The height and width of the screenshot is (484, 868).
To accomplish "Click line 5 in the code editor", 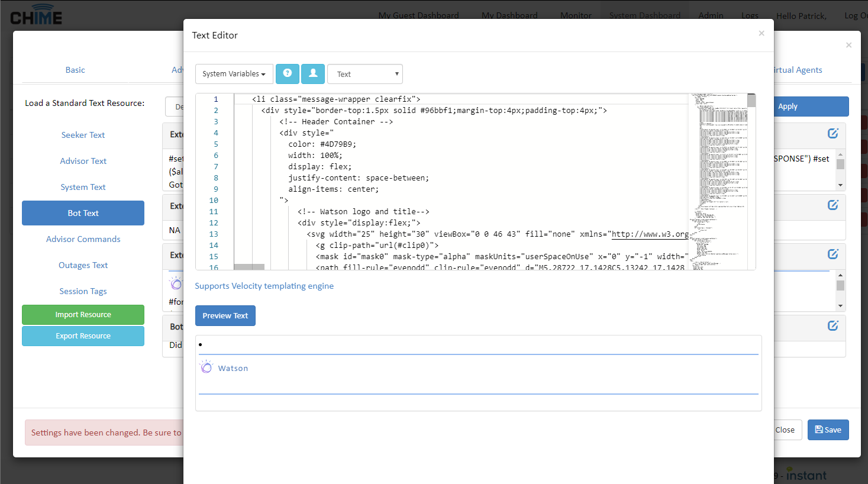I will pos(322,144).
